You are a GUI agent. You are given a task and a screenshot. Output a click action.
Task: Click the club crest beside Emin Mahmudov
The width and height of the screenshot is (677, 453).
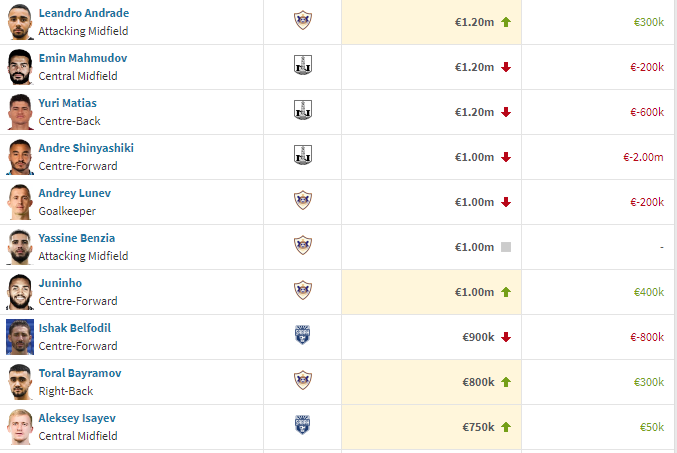click(303, 65)
